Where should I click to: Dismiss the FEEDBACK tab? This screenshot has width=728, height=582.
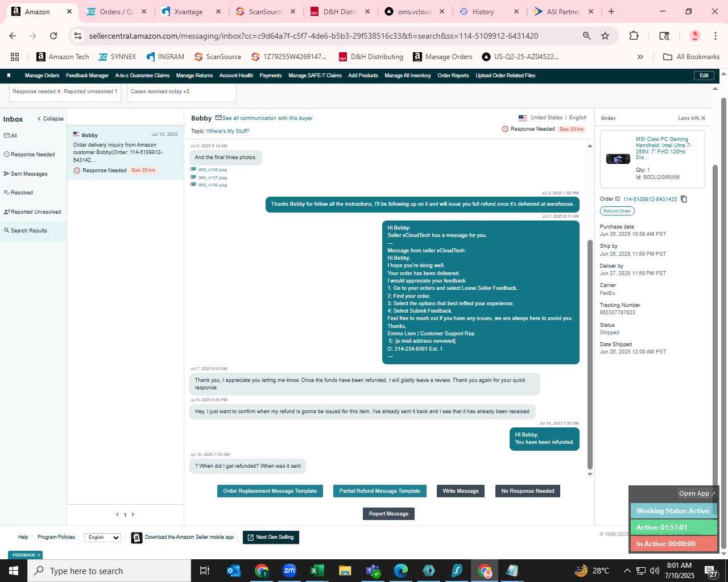click(39, 555)
